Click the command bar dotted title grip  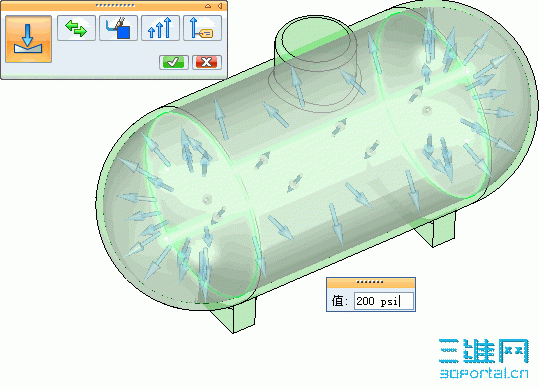click(x=115, y=5)
